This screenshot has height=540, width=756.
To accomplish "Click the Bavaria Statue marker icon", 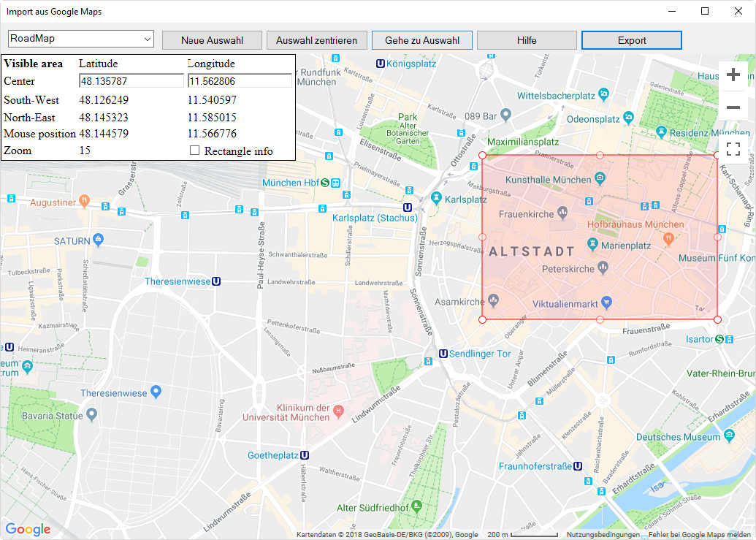I will (x=92, y=414).
